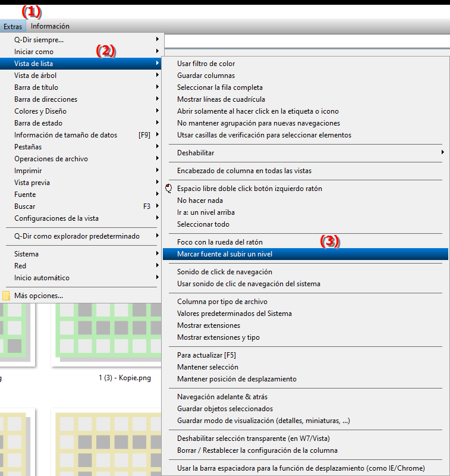This screenshot has height=476, width=450.
Task: Toggle Usar filtro de color
Action: click(x=306, y=64)
